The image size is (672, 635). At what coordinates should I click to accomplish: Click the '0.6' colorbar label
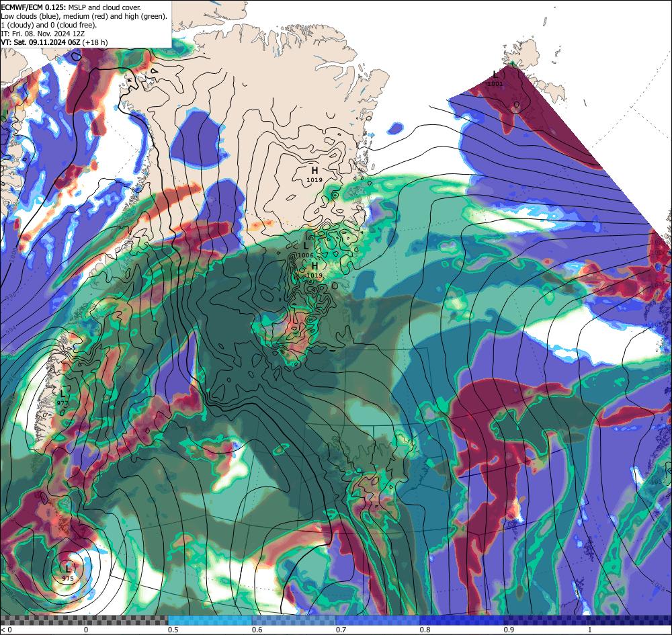tap(257, 630)
